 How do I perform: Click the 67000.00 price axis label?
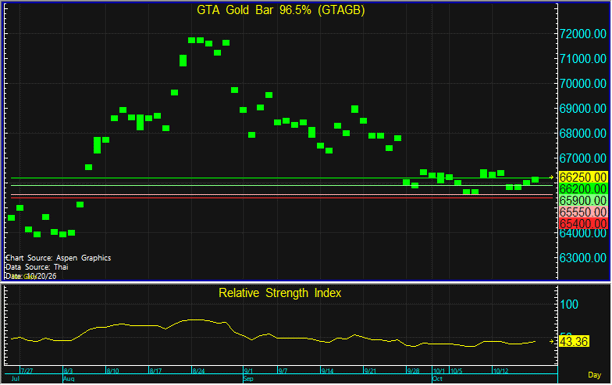583,159
